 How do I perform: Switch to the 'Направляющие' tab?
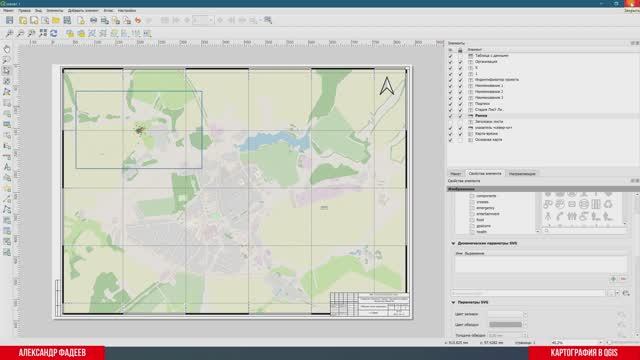tap(522, 174)
